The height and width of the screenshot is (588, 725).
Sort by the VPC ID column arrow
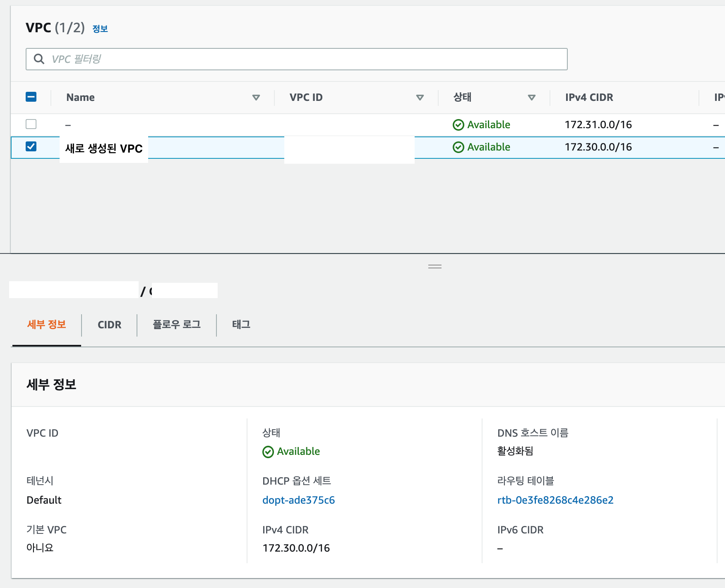(x=420, y=98)
